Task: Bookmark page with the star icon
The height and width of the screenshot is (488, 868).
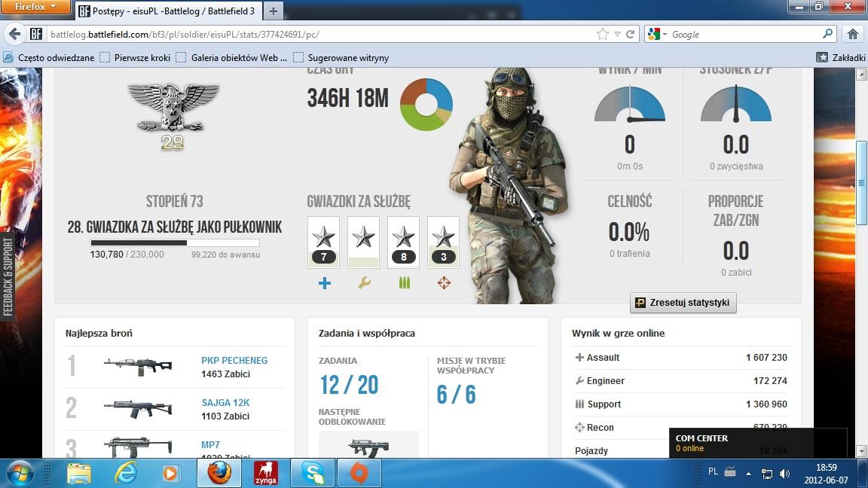Action: click(602, 35)
